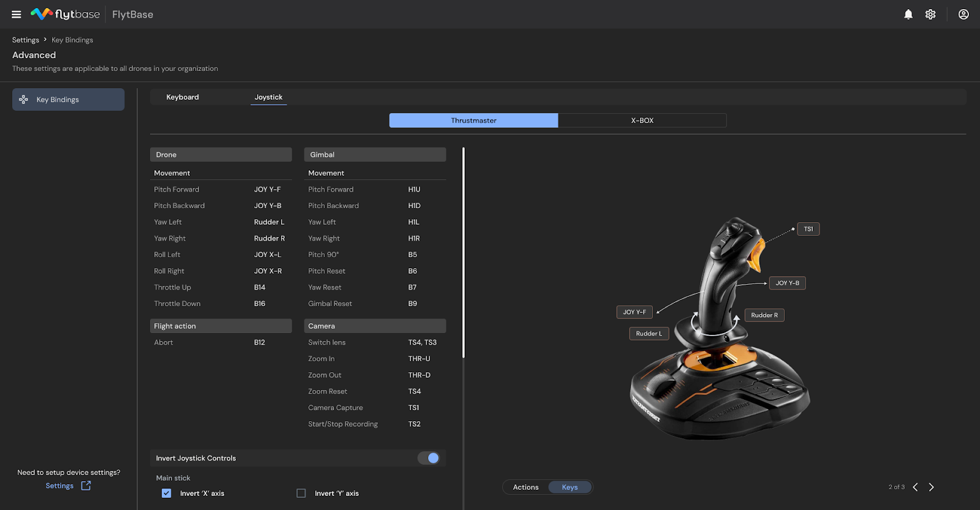Screen dimensions: 980x510
Task: Click the Rudder L diagram label
Action: pos(649,334)
